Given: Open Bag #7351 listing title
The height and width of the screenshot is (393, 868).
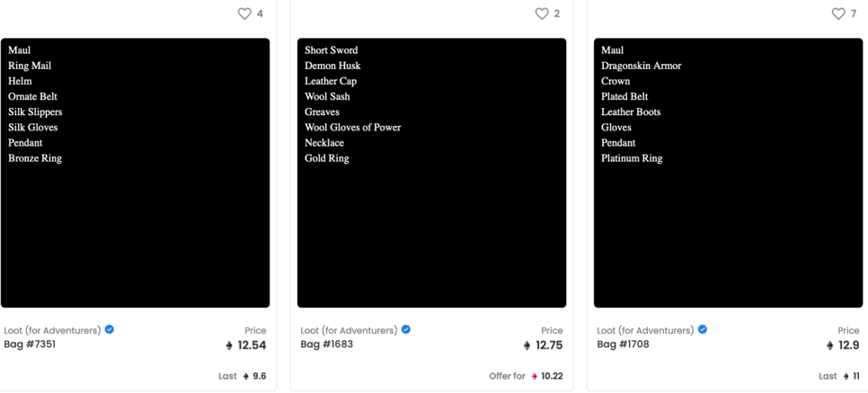Looking at the screenshot, I should pyautogui.click(x=30, y=344).
